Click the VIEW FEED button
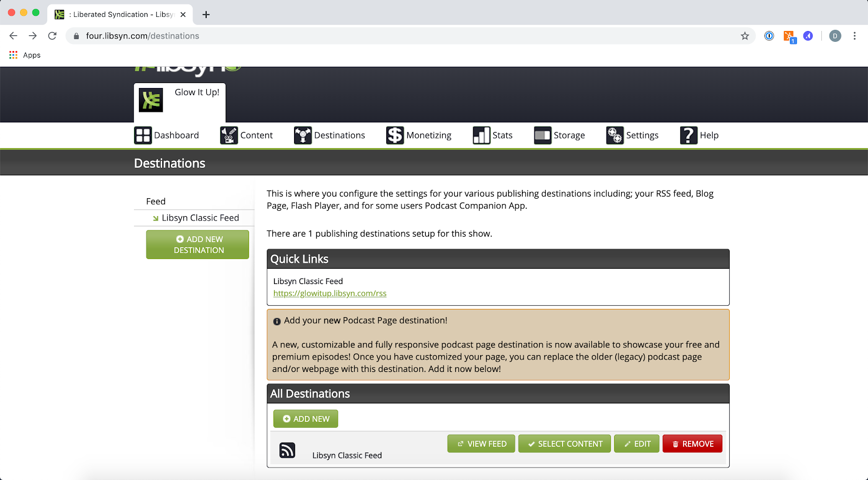868x480 pixels. pyautogui.click(x=481, y=444)
